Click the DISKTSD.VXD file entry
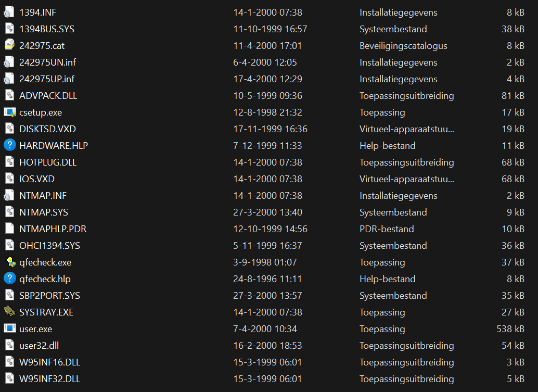The height and width of the screenshot is (392, 538). click(x=47, y=129)
